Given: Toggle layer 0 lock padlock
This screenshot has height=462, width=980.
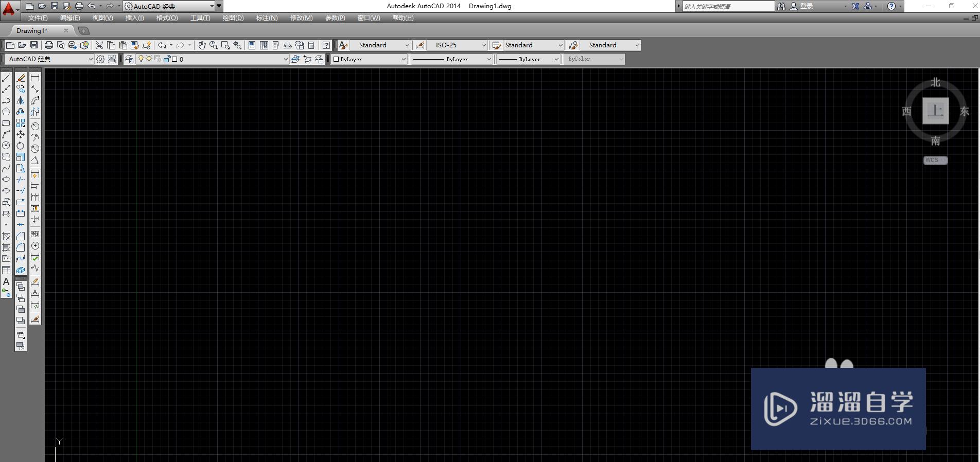Looking at the screenshot, I should (167, 59).
